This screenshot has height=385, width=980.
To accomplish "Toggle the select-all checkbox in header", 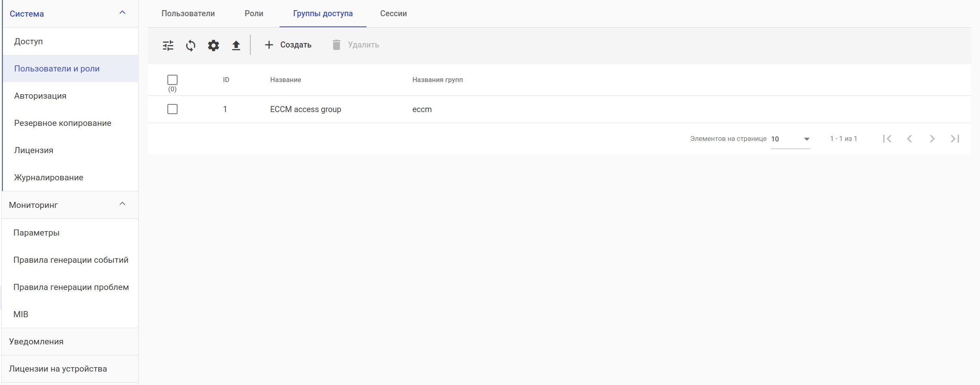I will [x=172, y=80].
